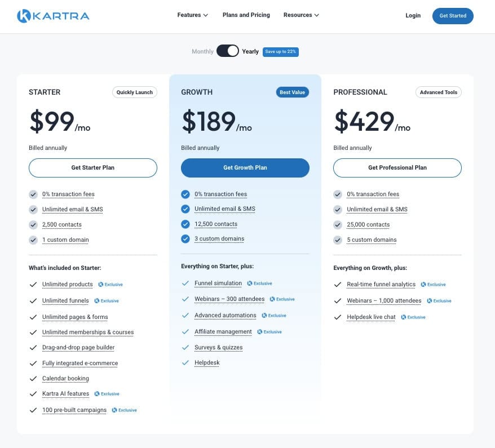This screenshot has height=448, width=495.
Task: Click Professional's Unlimited email & SMS text
Action: coord(377,209)
